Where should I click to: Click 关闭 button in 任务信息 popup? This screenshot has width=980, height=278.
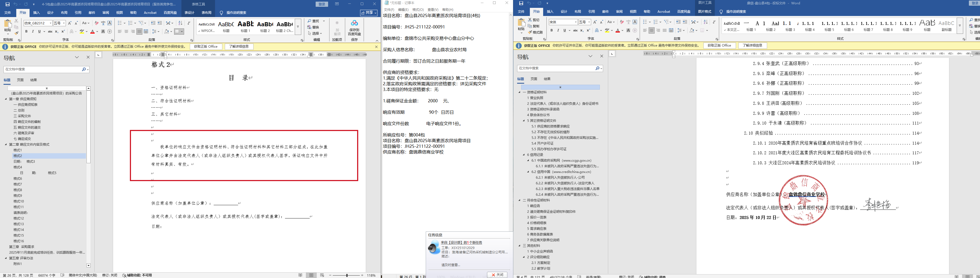[x=497, y=274]
